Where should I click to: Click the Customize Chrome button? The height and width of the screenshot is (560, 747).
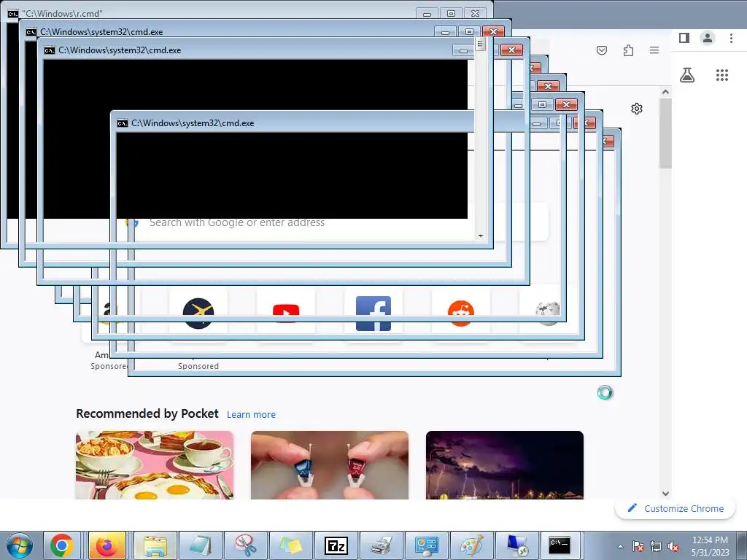[676, 508]
